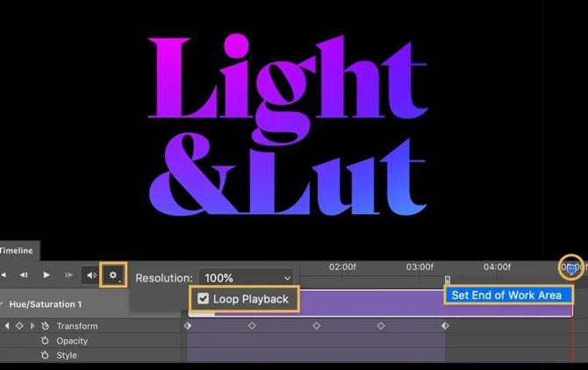Click the 04:00f mark on the time ruler

pos(497,267)
